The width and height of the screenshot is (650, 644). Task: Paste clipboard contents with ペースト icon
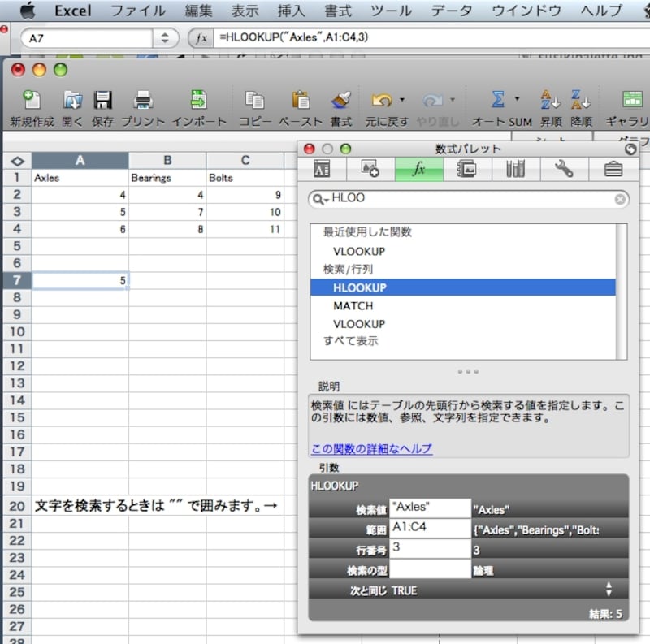click(301, 99)
